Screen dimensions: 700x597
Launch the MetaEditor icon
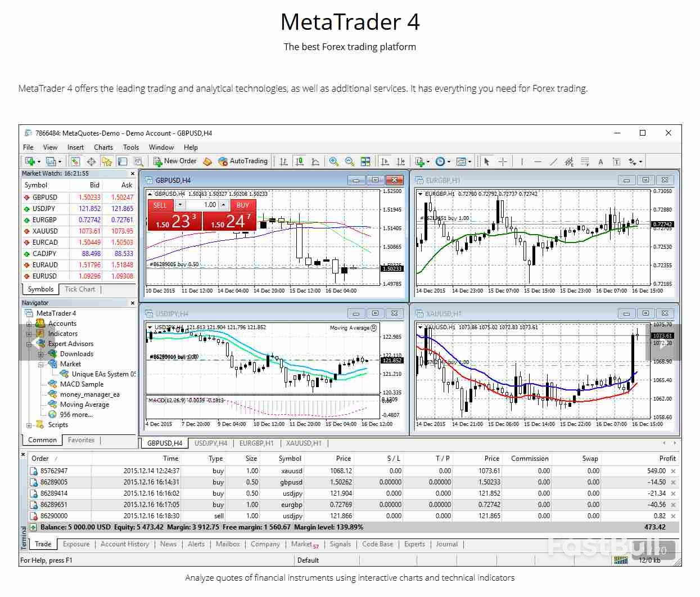tap(207, 161)
